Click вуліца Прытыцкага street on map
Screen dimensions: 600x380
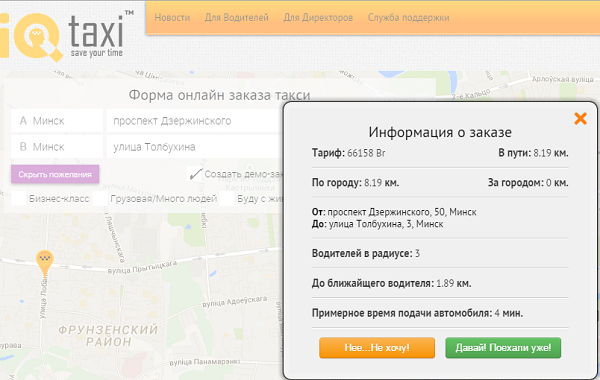tap(142, 267)
